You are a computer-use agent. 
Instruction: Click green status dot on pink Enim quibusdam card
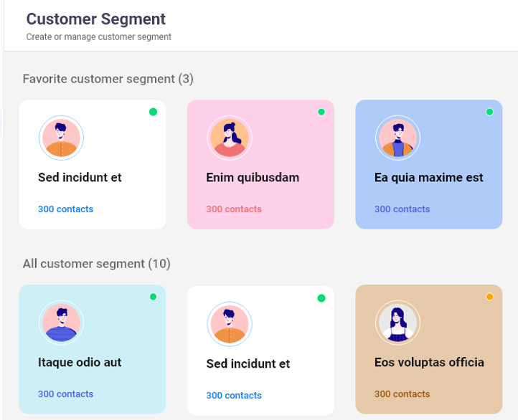point(321,112)
